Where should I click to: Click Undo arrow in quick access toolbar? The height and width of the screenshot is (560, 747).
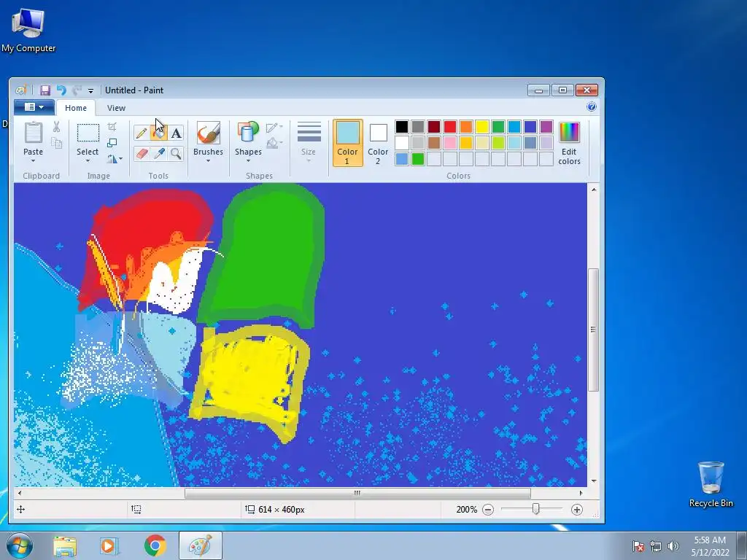coord(61,90)
